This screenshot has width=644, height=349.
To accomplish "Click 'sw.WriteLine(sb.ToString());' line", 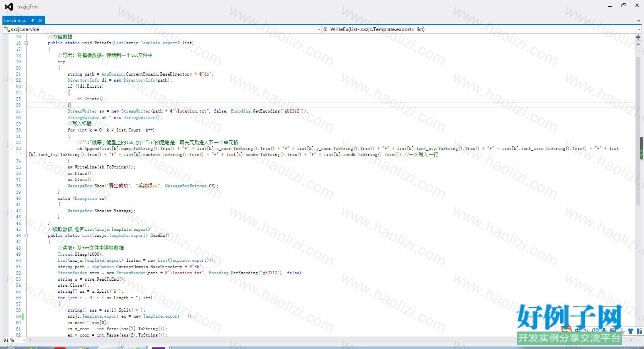I will click(x=101, y=167).
